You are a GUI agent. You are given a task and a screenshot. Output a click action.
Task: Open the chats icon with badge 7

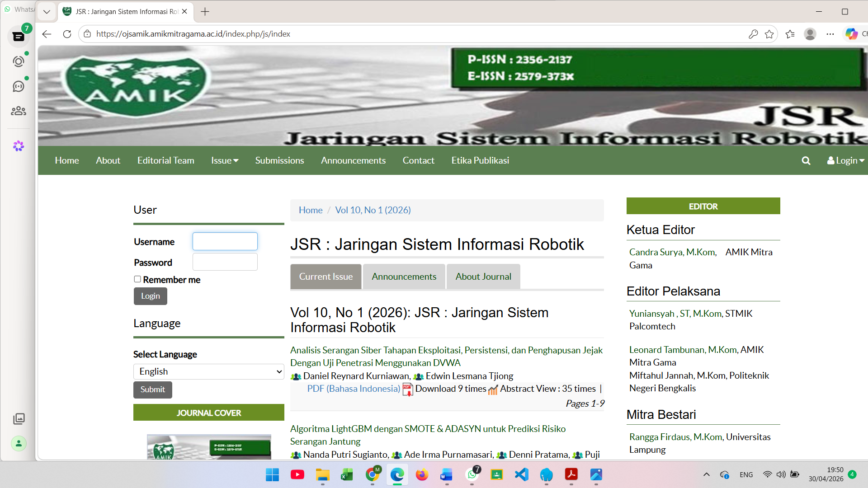tap(19, 37)
